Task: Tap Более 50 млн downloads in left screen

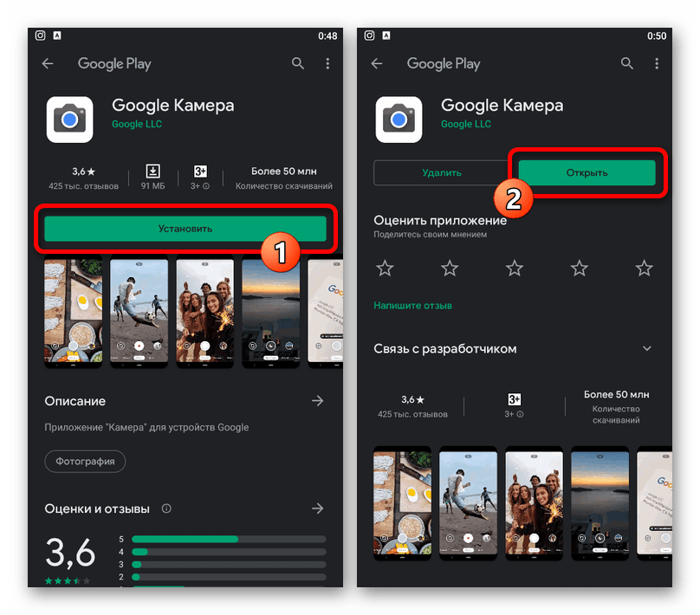Action: (284, 178)
